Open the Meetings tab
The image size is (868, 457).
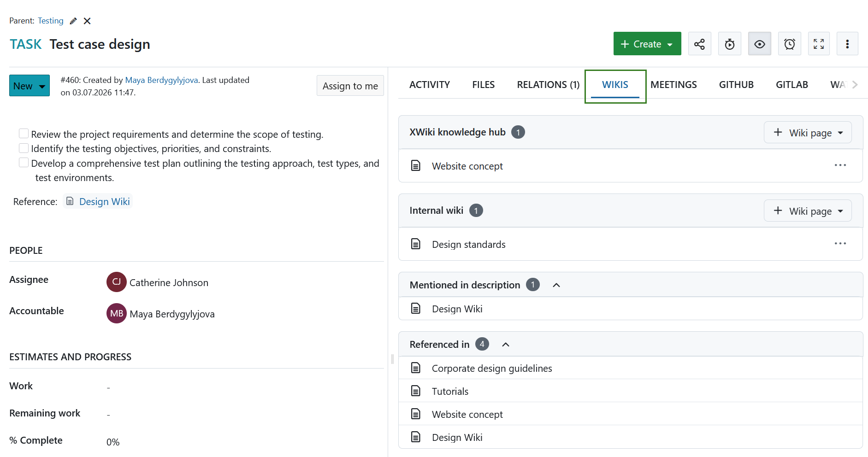click(673, 85)
